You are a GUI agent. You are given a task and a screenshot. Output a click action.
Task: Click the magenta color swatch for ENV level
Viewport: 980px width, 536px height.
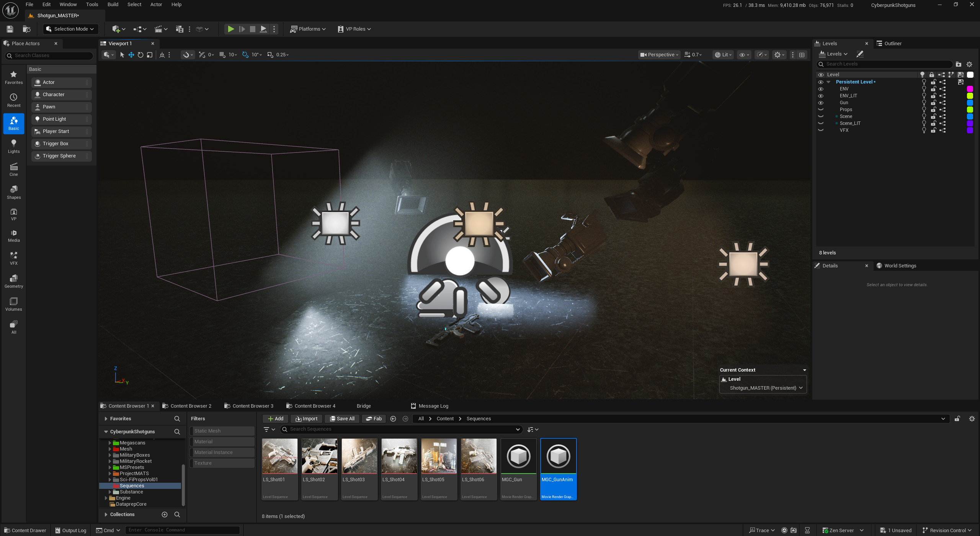coord(970,89)
